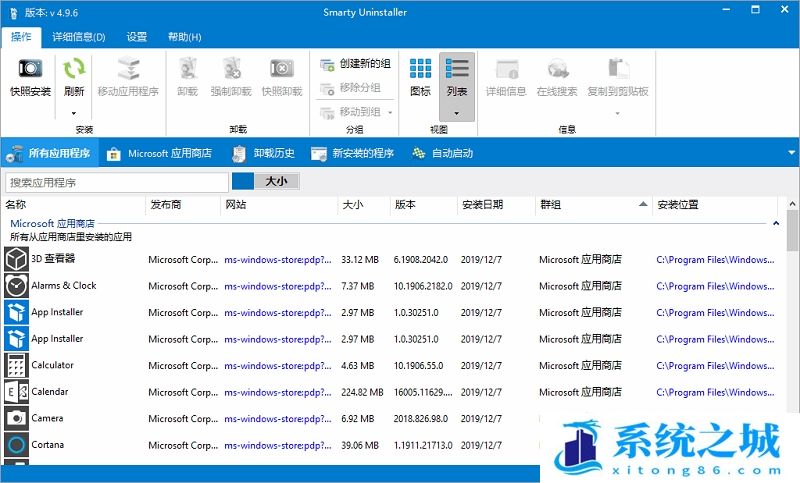Click the Calculator app icon
Viewport: 800px width, 483px height.
16,365
